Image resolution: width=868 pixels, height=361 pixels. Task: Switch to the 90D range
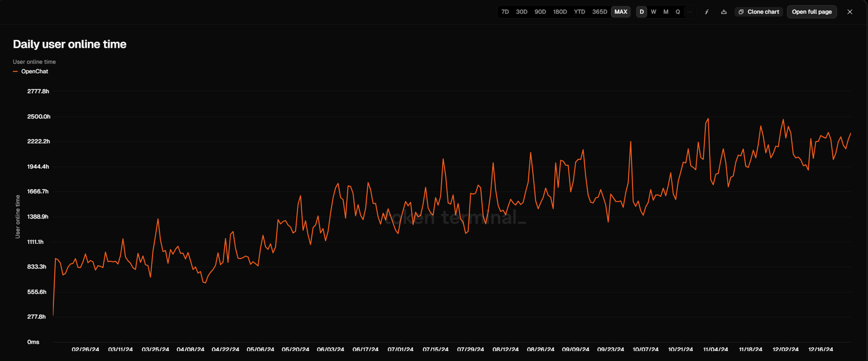point(540,12)
